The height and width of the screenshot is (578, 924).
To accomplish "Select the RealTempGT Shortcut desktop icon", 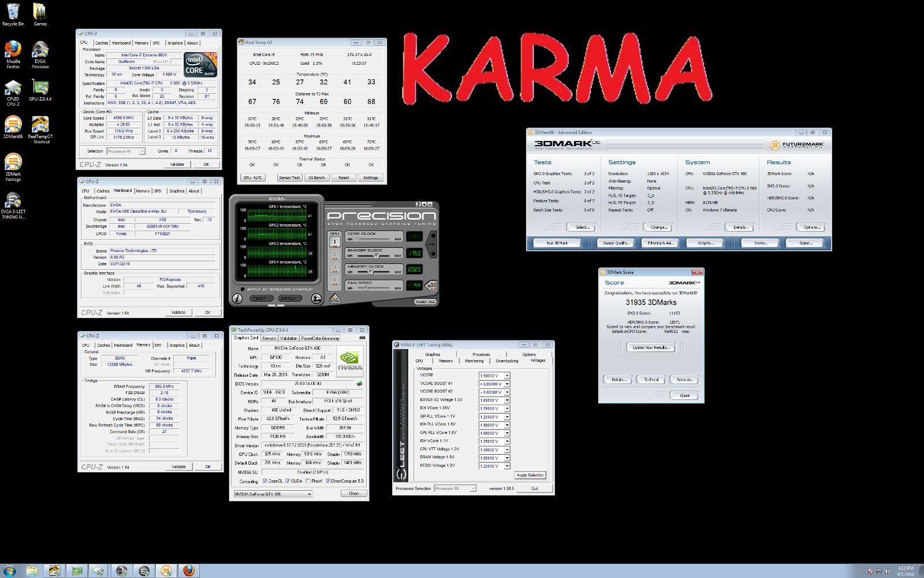I will point(40,130).
